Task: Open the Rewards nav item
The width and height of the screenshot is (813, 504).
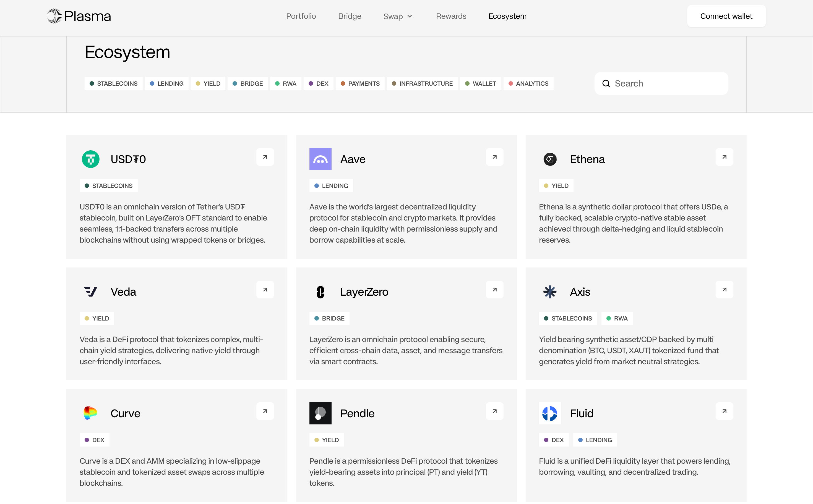Action: click(x=451, y=16)
